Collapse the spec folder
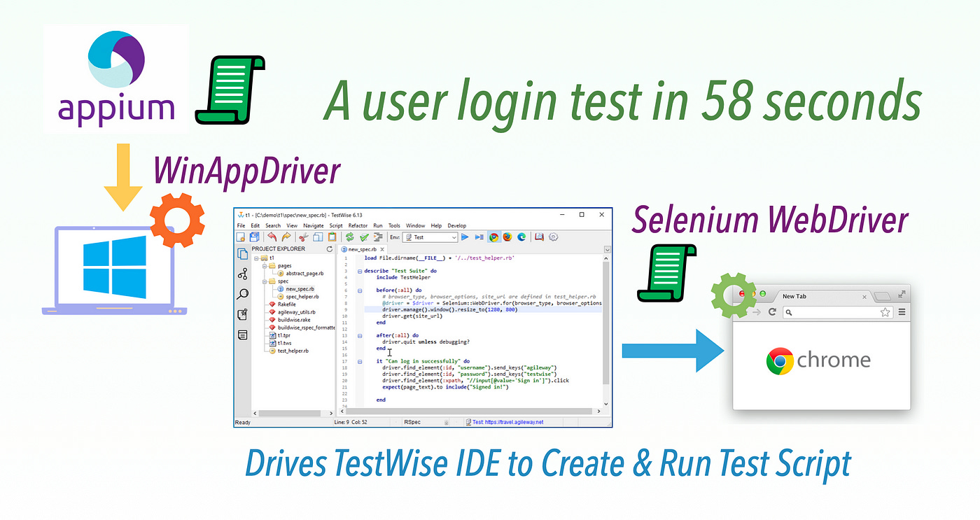980x520 pixels. point(265,281)
